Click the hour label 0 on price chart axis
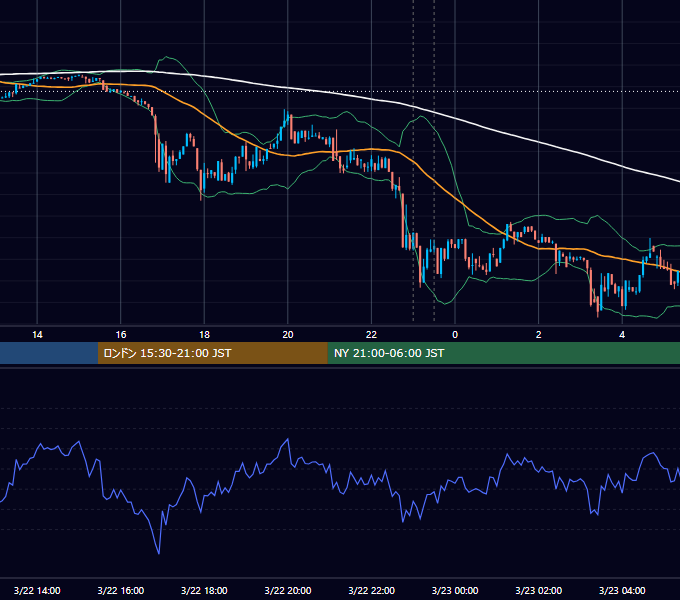The height and width of the screenshot is (600, 680). click(455, 335)
